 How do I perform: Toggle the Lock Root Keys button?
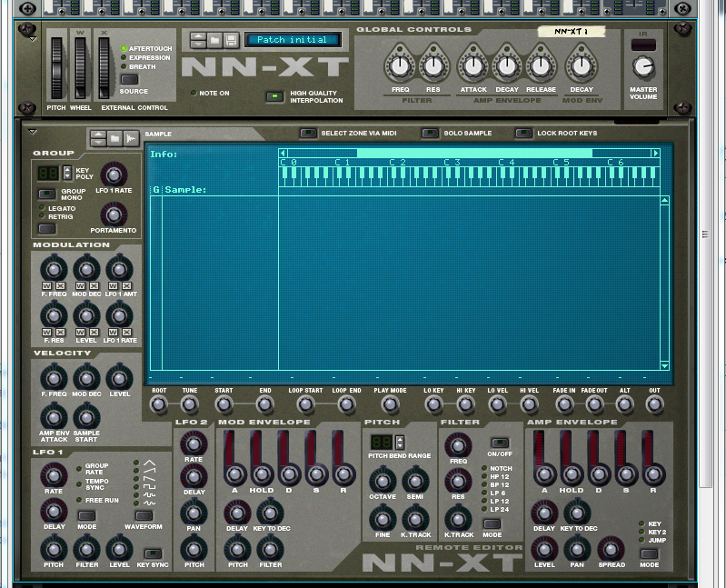[523, 134]
